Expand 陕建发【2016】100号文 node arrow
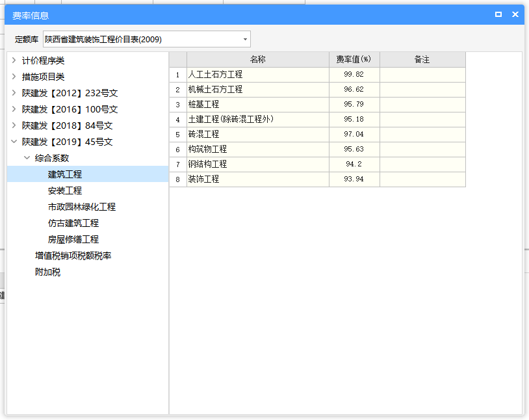 pos(14,109)
